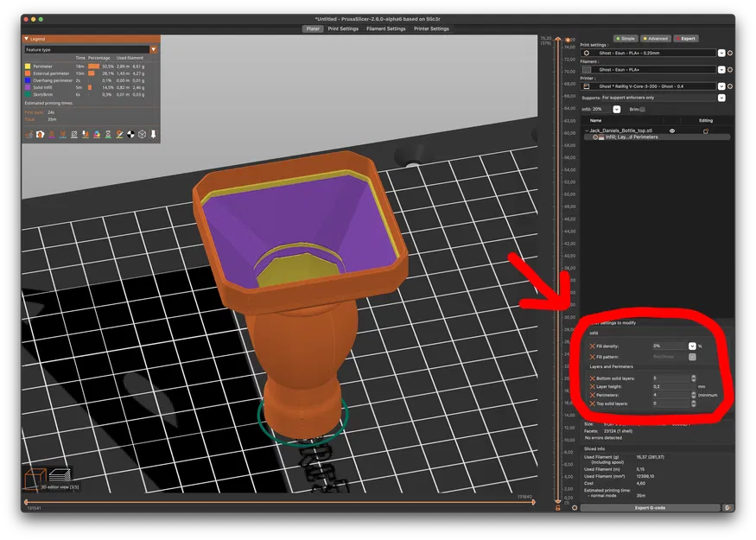Select the Expert mode button
756x540 pixels.
coord(686,39)
